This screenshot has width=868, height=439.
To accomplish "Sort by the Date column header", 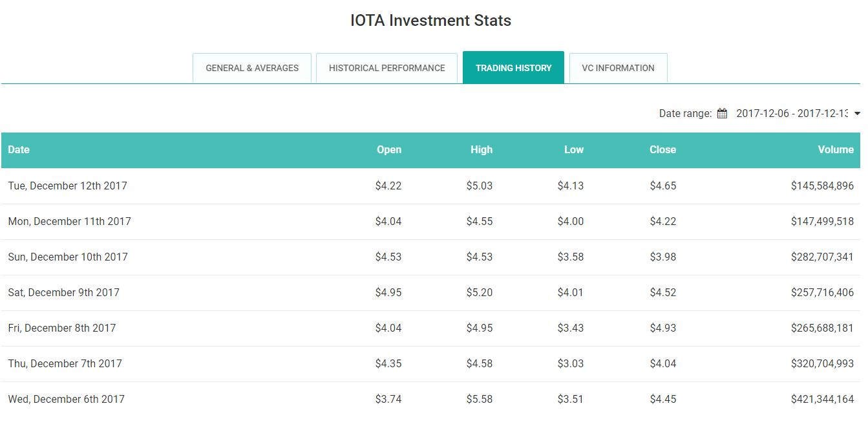I will point(19,150).
